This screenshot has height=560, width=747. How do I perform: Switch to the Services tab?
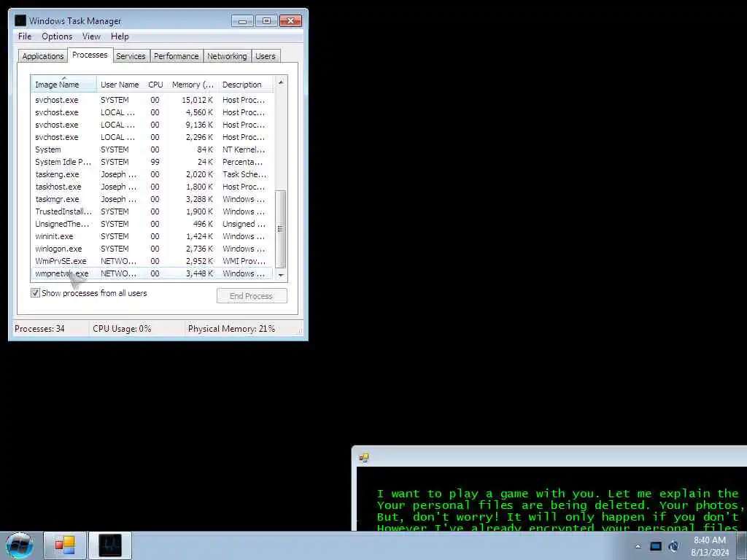[131, 56]
